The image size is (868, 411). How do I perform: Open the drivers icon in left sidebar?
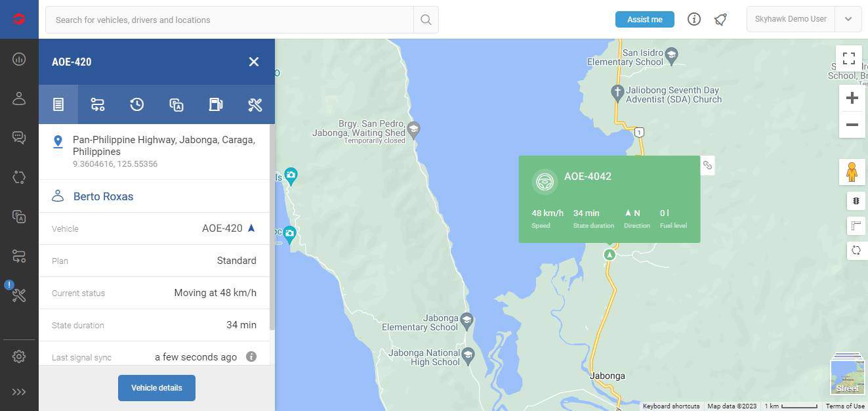[x=19, y=98]
